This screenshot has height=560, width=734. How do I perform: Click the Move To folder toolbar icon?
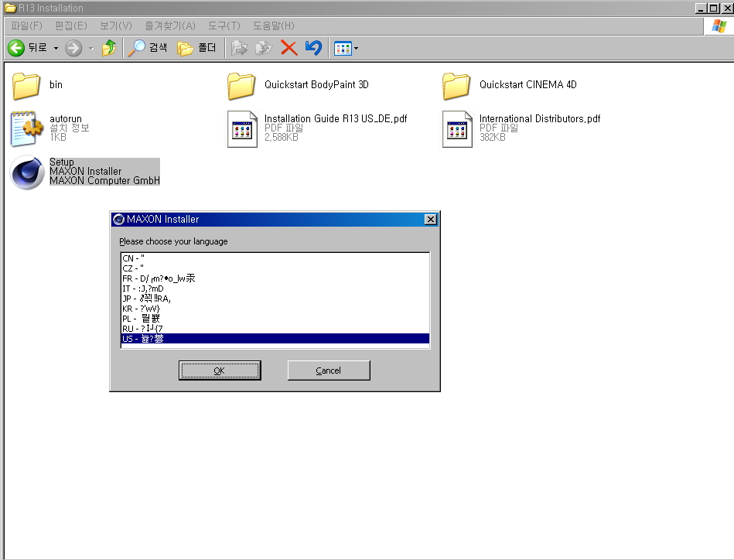[x=239, y=48]
